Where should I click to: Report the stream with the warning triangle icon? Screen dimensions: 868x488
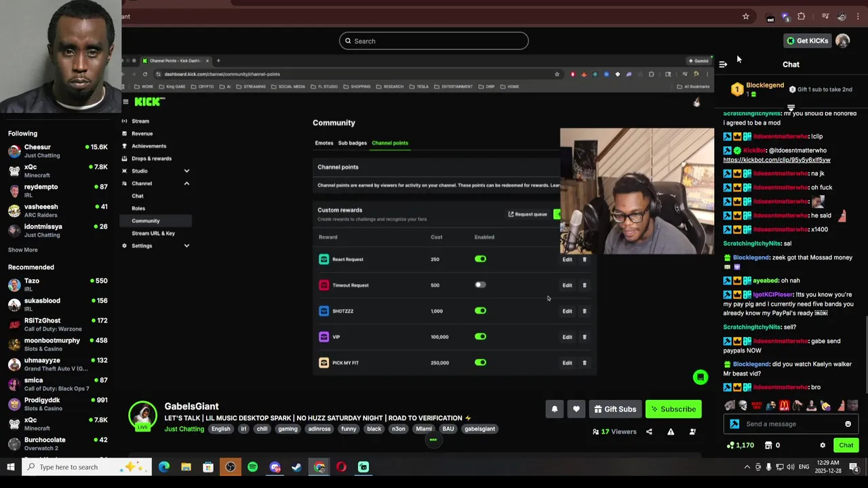(671, 432)
